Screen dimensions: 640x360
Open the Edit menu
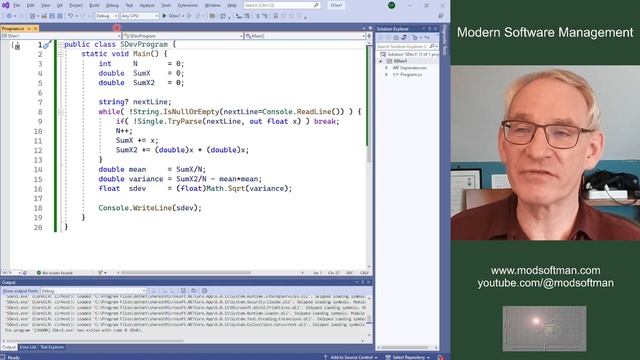pyautogui.click(x=31, y=5)
